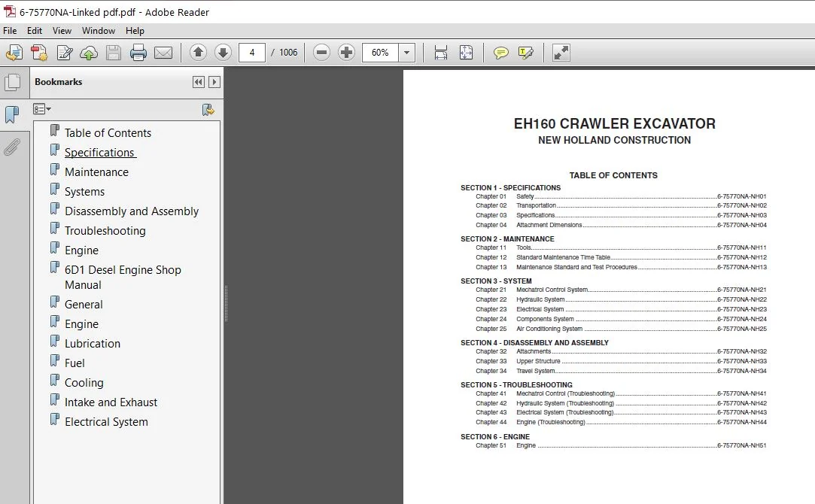Click the bookmark icon beside Cooling
The height and width of the screenshot is (504, 815).
click(x=55, y=381)
